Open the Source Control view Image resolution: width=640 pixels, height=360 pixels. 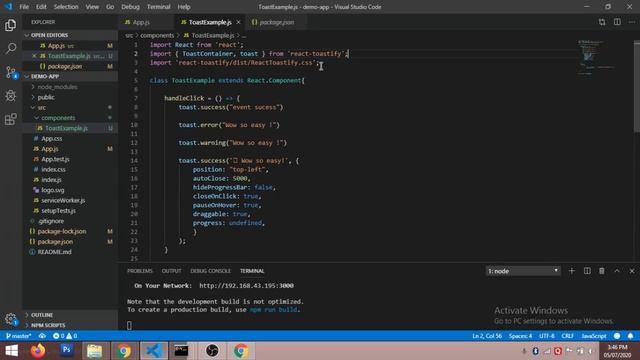point(11,72)
